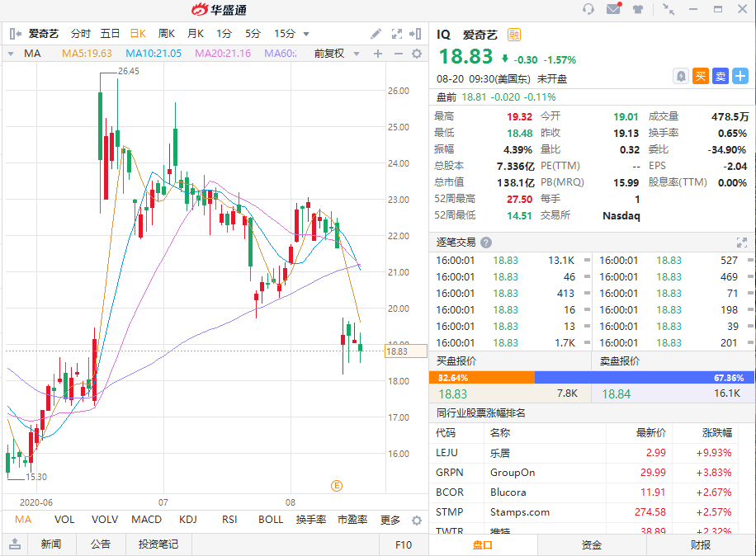
Task: Toggle the VOL indicator
Action: pos(64,520)
